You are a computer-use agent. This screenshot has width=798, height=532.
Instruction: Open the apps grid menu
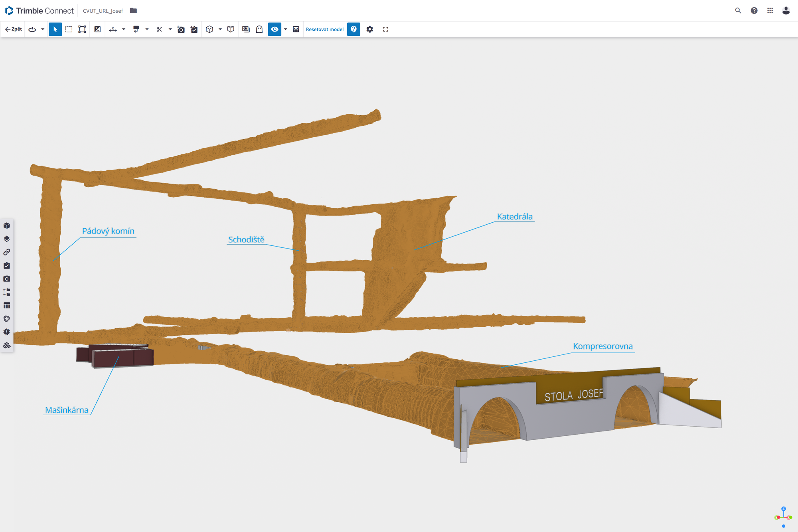coord(770,11)
